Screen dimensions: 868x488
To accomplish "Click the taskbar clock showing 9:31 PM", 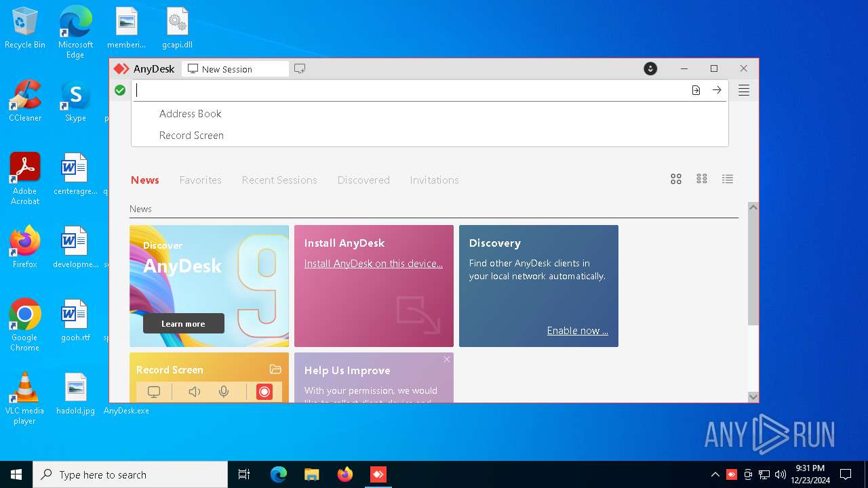I will point(812,474).
